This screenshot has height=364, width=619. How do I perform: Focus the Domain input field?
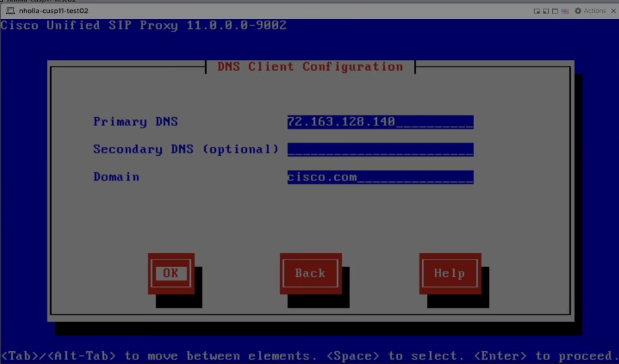pyautogui.click(x=380, y=177)
